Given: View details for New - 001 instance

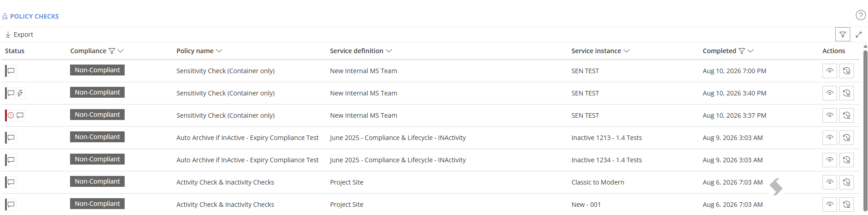Looking at the screenshot, I should pyautogui.click(x=829, y=205).
